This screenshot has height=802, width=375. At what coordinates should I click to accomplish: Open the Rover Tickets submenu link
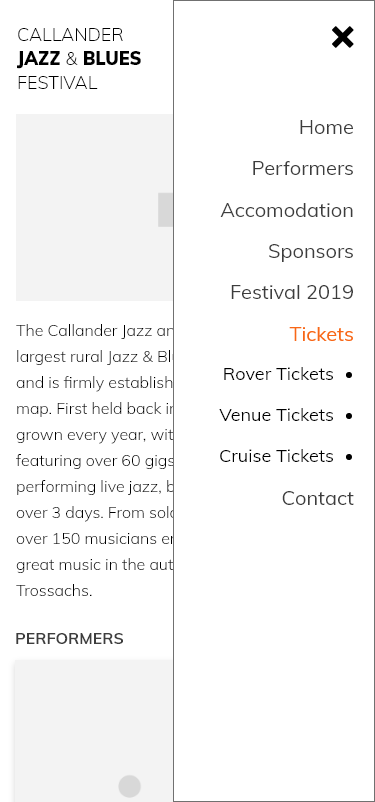pos(278,374)
